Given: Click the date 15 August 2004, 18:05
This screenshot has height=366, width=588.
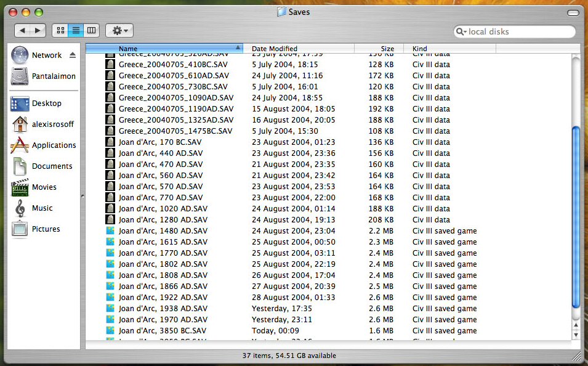Looking at the screenshot, I should pos(293,109).
